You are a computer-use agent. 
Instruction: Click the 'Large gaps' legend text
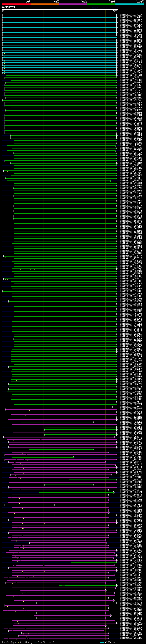pos(10,642)
